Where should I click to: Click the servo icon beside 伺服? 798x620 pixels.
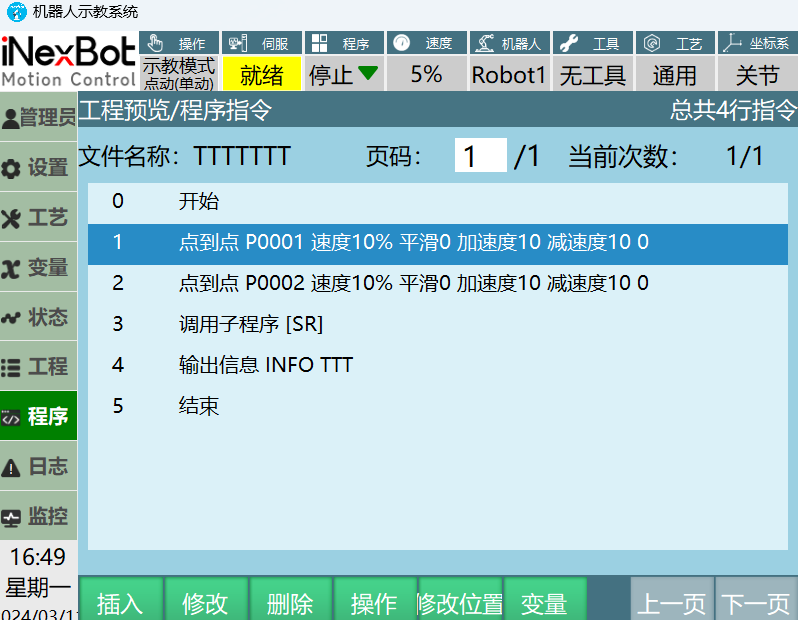pos(237,43)
